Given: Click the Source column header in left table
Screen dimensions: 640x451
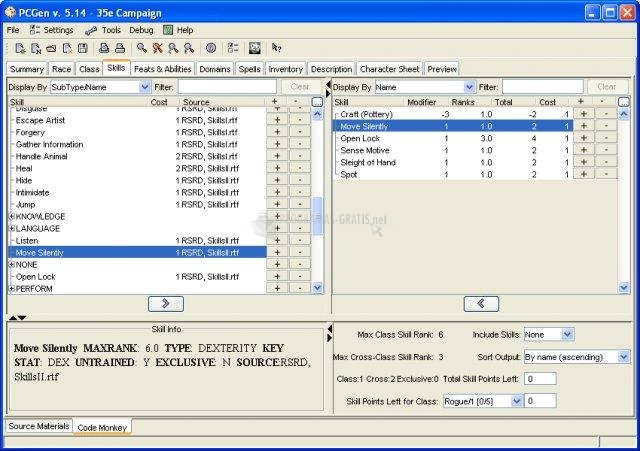Looking at the screenshot, I should [220, 102].
